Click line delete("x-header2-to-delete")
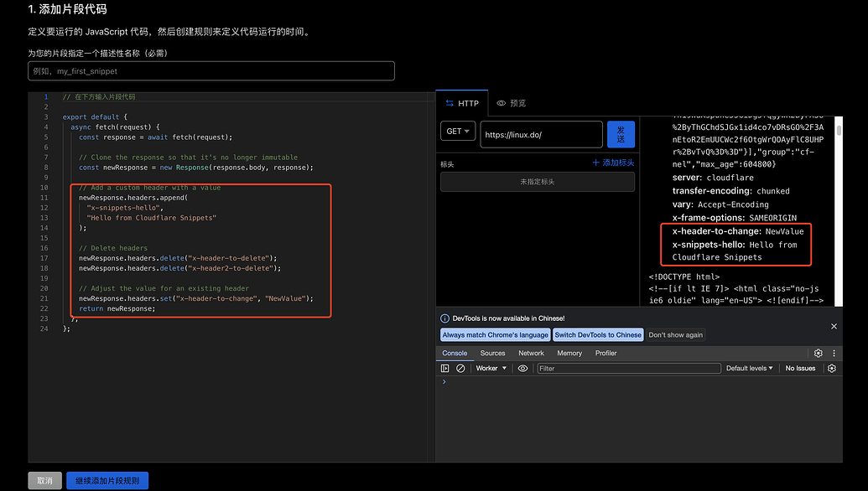The image size is (868, 491). [180, 267]
